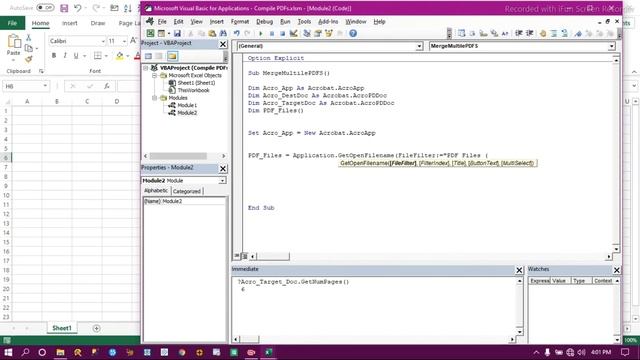Switch to the Excel Insert ribbon tab

[x=69, y=23]
